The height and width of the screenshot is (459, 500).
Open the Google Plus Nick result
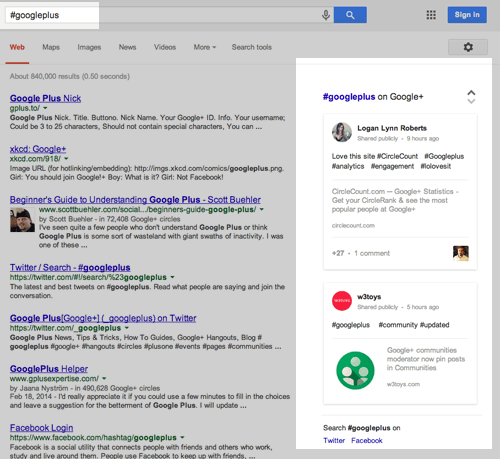(x=45, y=98)
